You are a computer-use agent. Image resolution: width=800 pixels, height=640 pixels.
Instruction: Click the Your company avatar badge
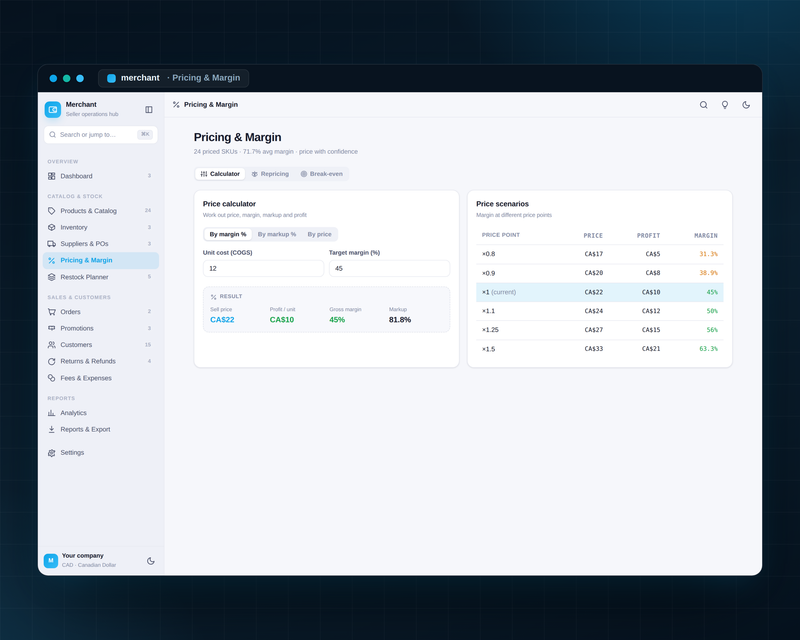coord(51,560)
